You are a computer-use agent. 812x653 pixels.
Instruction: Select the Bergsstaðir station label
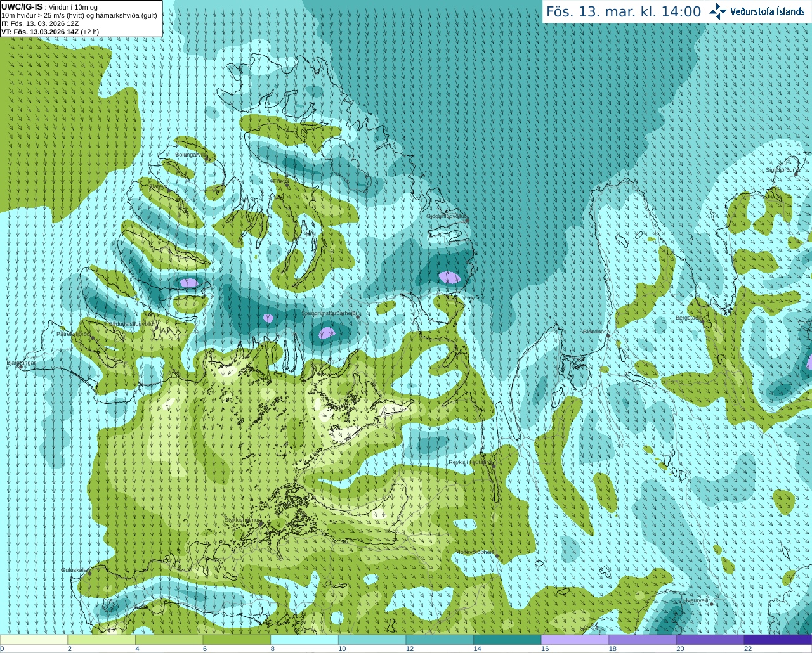(x=688, y=318)
